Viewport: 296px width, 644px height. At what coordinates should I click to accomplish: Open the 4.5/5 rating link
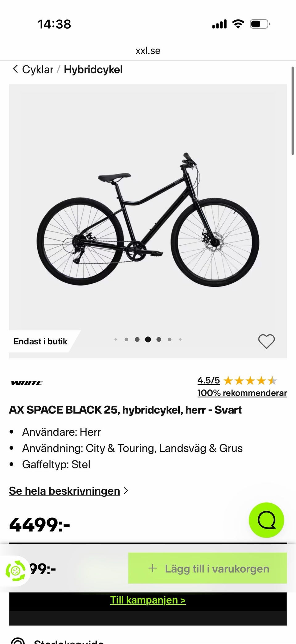(x=209, y=380)
